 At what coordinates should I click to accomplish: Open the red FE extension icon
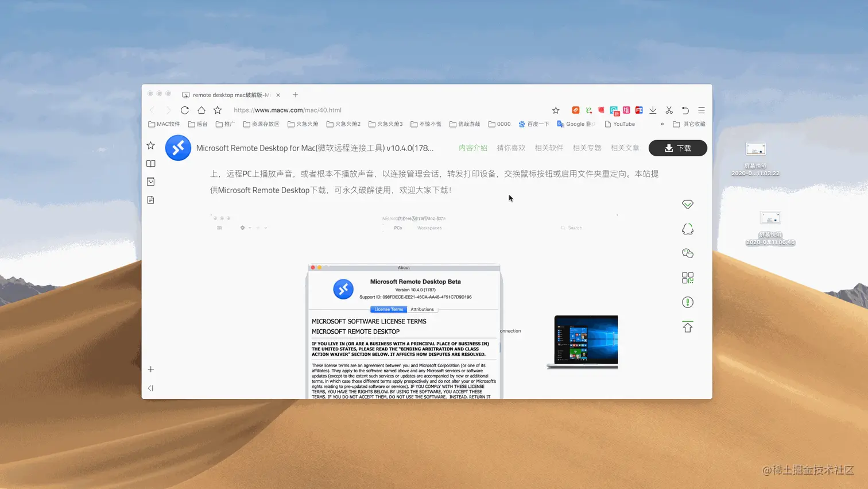(x=639, y=110)
